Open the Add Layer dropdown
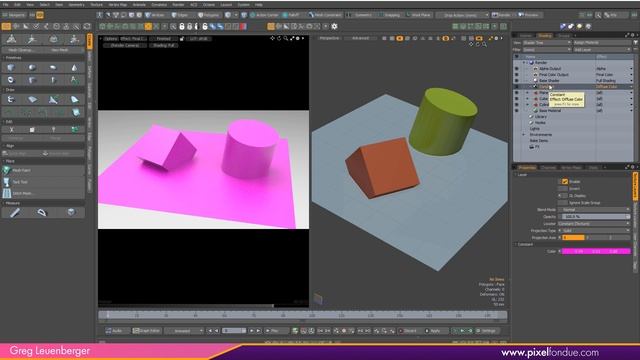The height and width of the screenshot is (360, 640). (602, 49)
